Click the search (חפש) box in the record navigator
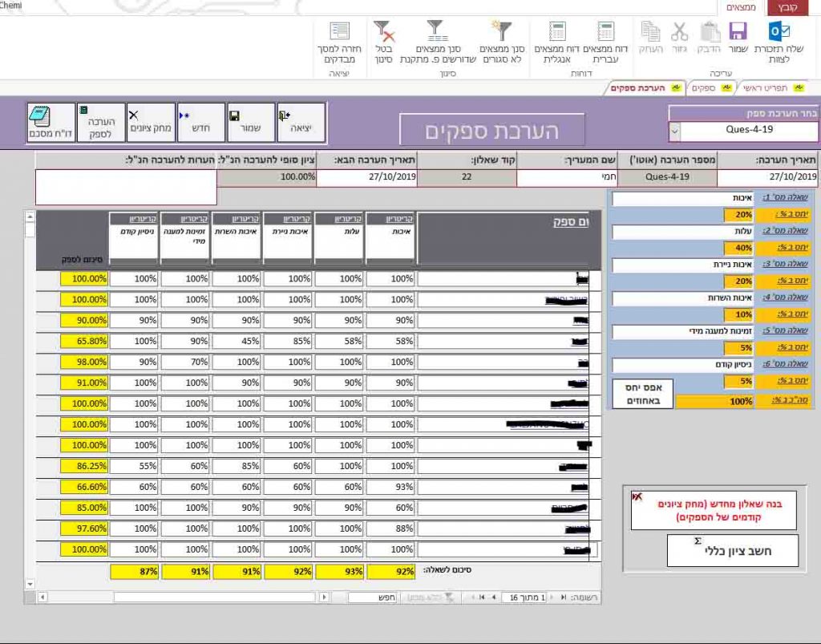 tap(373, 597)
